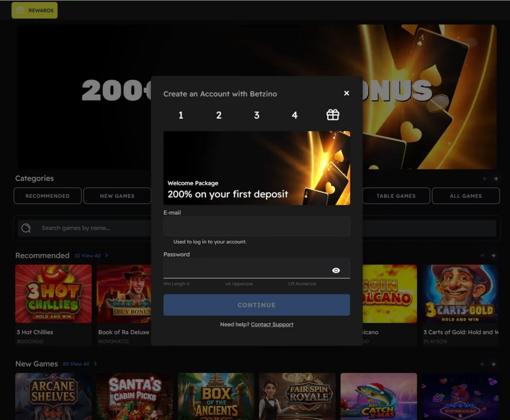The height and width of the screenshot is (420, 510).
Task: Click the search magnifying glass icon
Action: click(x=25, y=227)
